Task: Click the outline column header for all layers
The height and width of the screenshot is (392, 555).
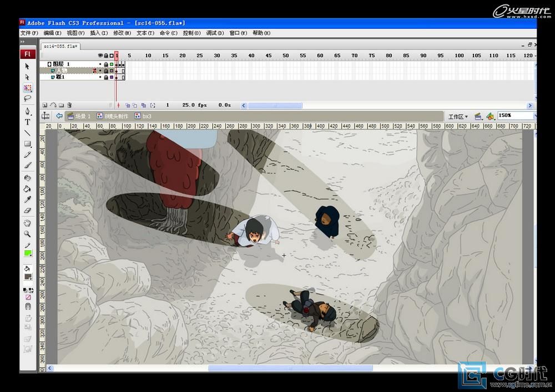Action: (x=112, y=55)
